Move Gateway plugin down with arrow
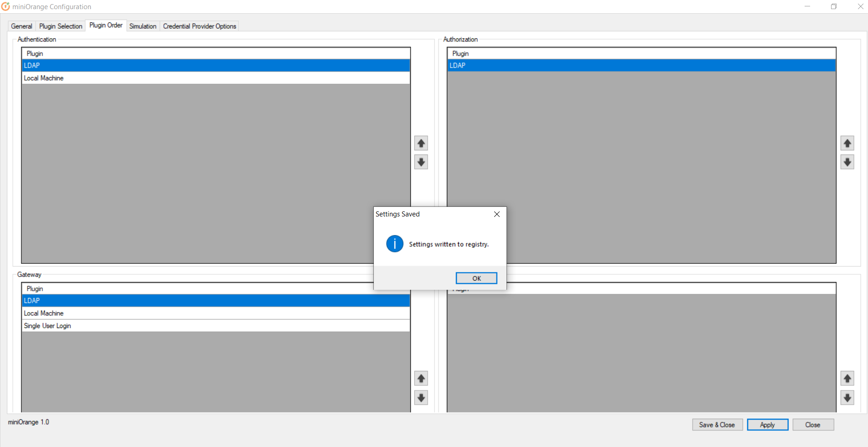Viewport: 868px width, 447px height. tap(421, 397)
